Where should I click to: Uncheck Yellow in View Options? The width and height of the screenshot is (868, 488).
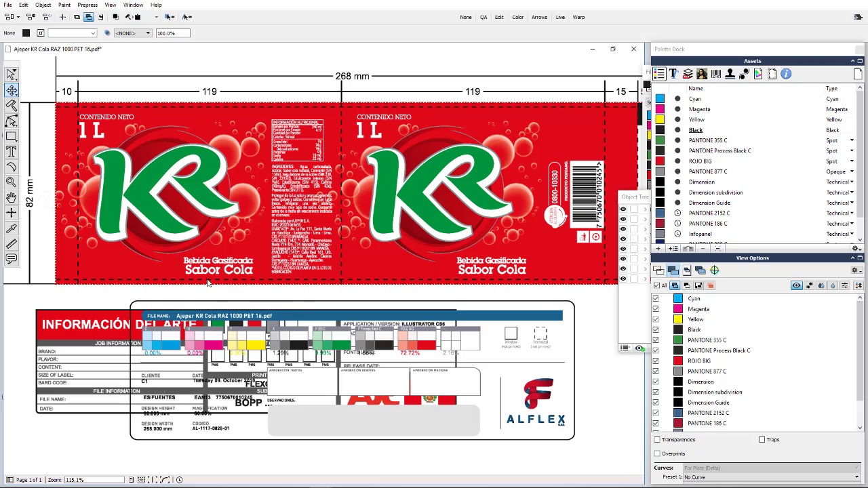656,319
